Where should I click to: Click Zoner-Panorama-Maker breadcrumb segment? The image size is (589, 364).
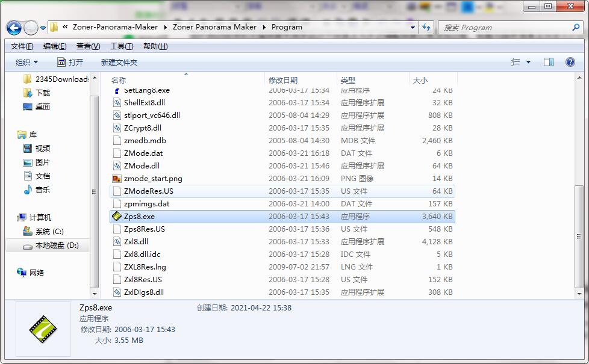115,27
